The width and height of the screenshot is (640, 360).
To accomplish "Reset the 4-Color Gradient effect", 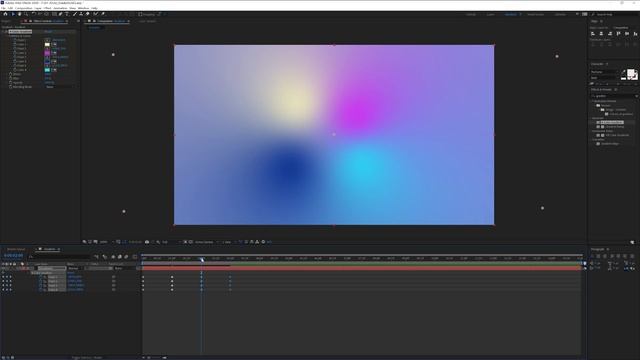I will coord(48,31).
